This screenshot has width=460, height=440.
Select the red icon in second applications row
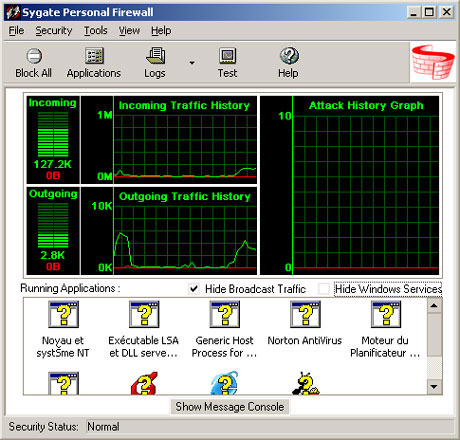pyautogui.click(x=144, y=383)
